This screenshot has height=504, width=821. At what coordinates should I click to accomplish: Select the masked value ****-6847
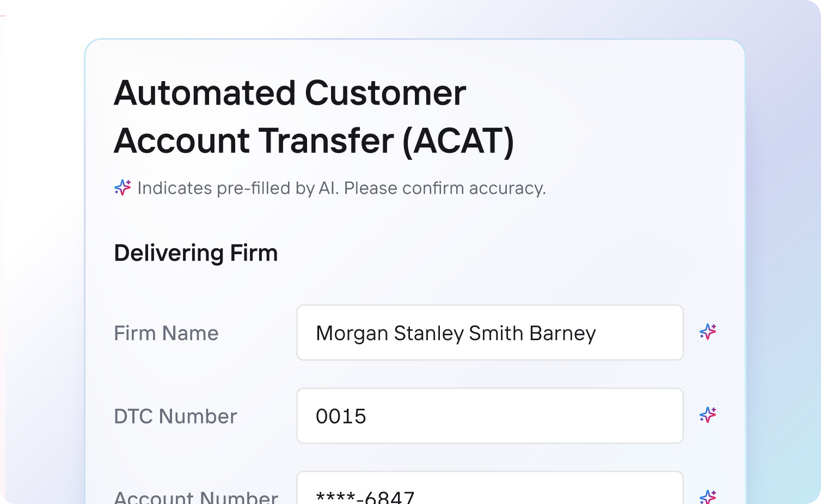(365, 496)
